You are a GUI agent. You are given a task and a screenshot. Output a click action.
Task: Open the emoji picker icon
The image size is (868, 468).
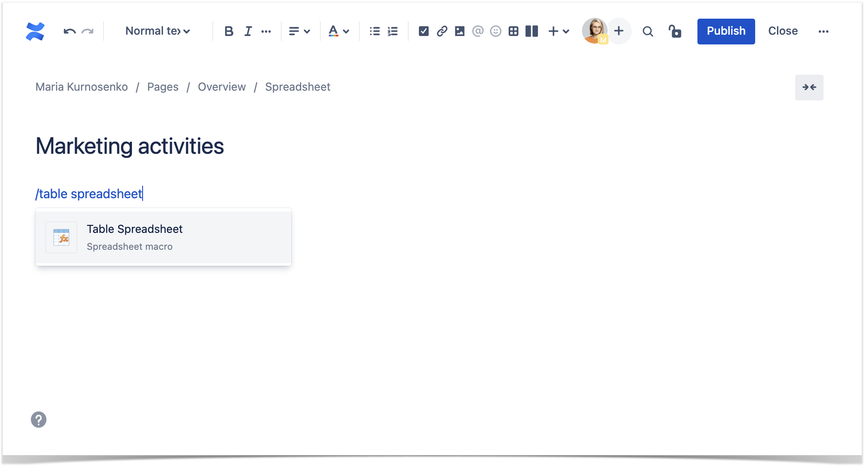tap(496, 31)
